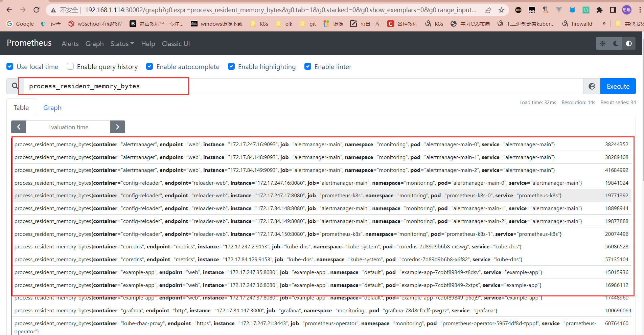Screen dimensions: 644x335
Task: Share this page via the share icon
Action: point(488,10)
